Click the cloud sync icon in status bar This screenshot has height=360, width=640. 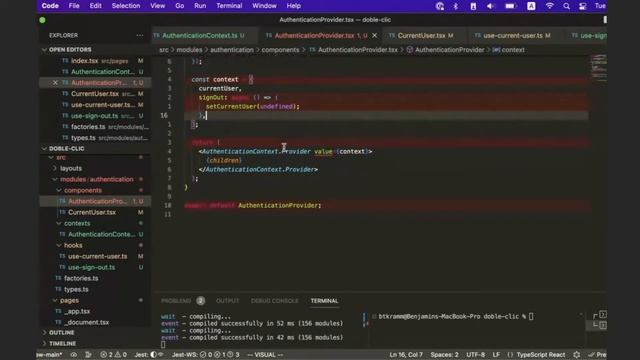pyautogui.click(x=74, y=355)
